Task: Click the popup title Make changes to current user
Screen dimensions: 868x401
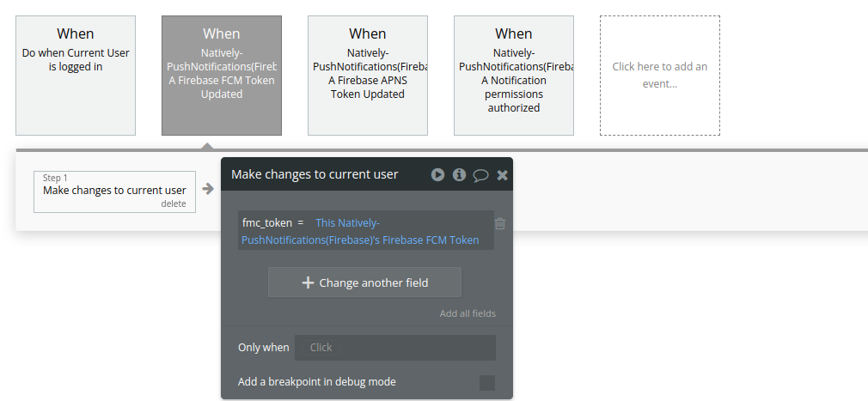Action: tap(315, 174)
